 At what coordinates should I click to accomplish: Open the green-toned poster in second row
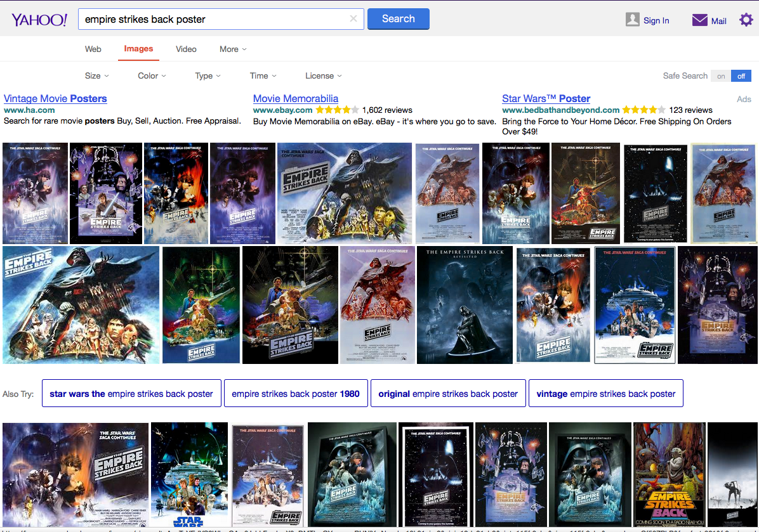click(201, 305)
